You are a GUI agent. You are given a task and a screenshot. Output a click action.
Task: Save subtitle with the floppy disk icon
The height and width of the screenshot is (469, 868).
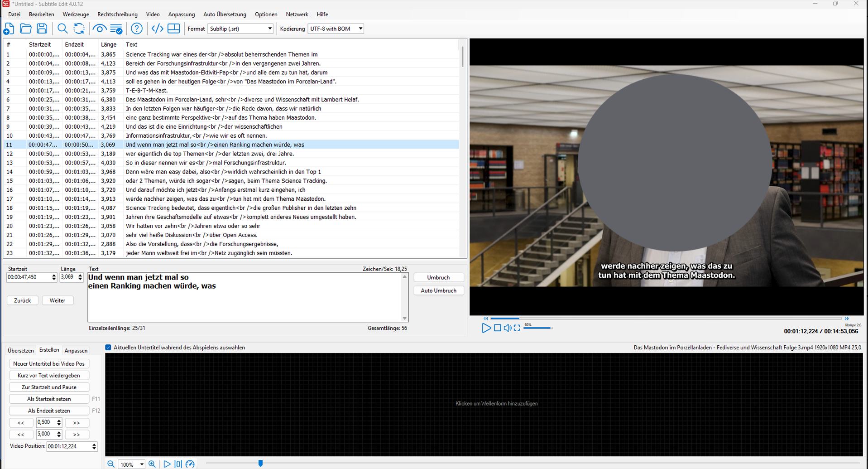[x=42, y=29]
